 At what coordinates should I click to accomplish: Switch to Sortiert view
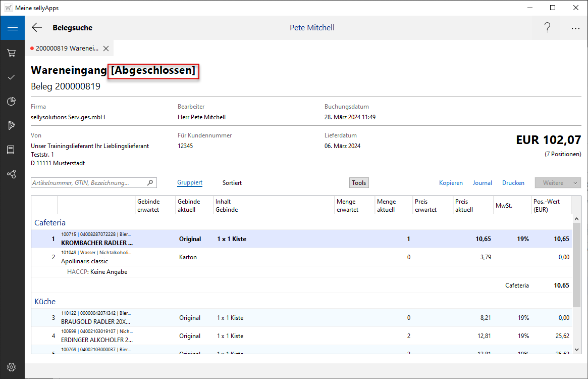click(x=232, y=182)
